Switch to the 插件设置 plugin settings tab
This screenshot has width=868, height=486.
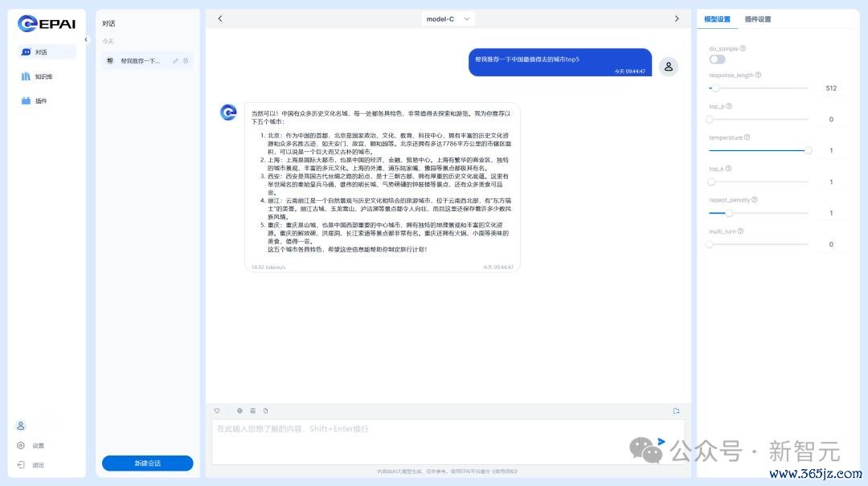tap(757, 19)
